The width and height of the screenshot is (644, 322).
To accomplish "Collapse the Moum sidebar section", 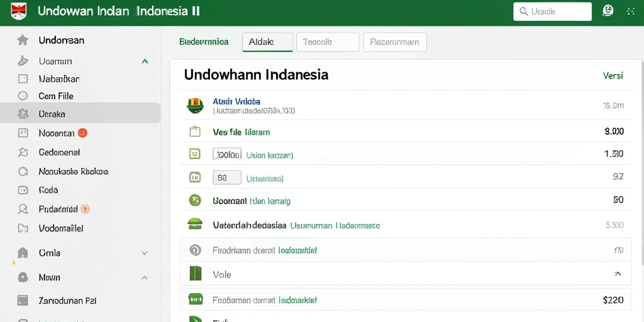I will point(145,278).
